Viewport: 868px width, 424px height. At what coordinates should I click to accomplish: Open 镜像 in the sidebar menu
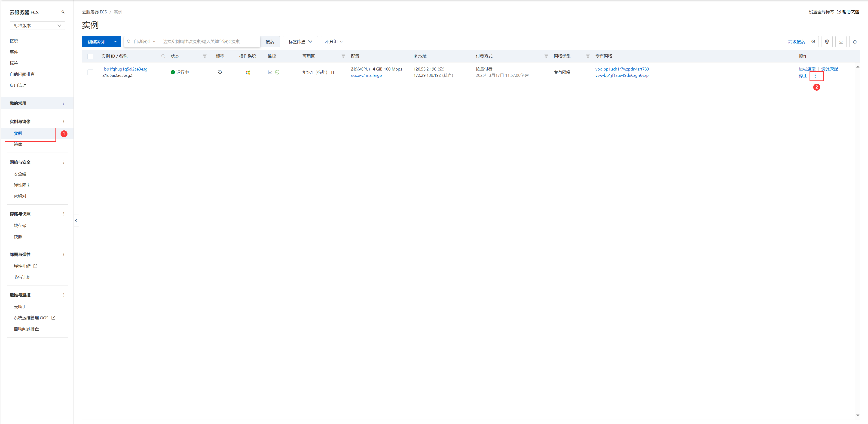click(18, 144)
